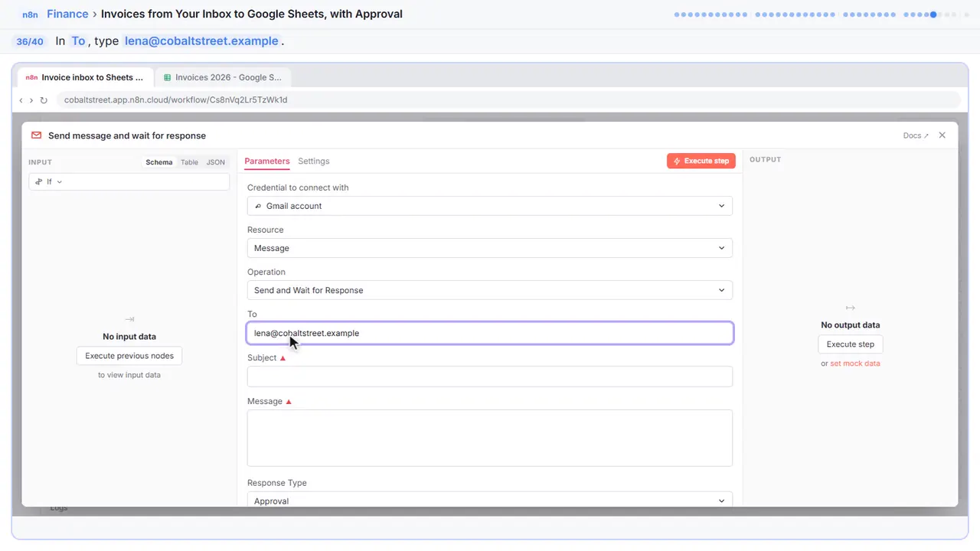The image size is (980, 551).
Task: Open the Parameters tab
Action: (267, 161)
